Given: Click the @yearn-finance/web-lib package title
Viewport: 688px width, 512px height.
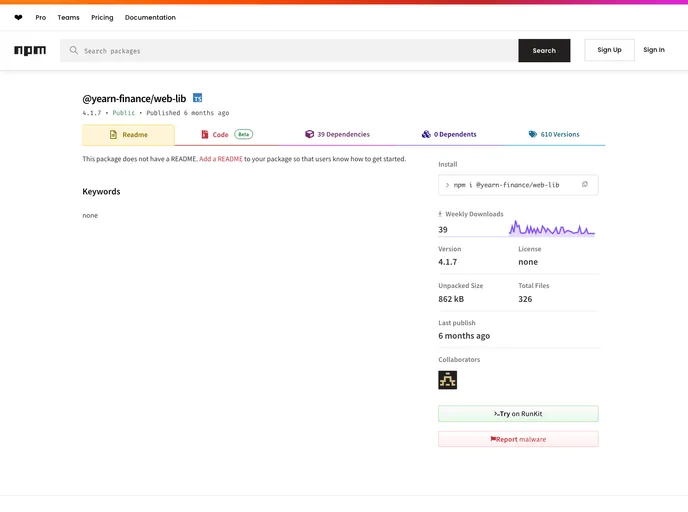Looking at the screenshot, I should click(x=134, y=99).
